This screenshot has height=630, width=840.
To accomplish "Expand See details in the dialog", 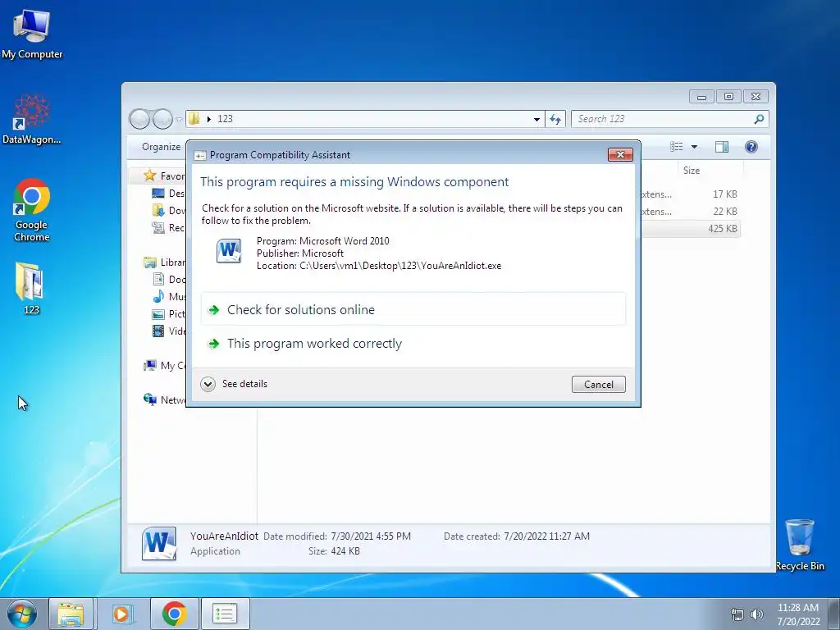I will click(x=234, y=384).
